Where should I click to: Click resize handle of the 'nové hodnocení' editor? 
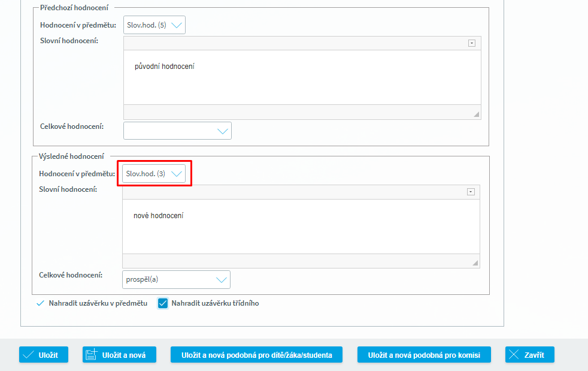tap(475, 263)
